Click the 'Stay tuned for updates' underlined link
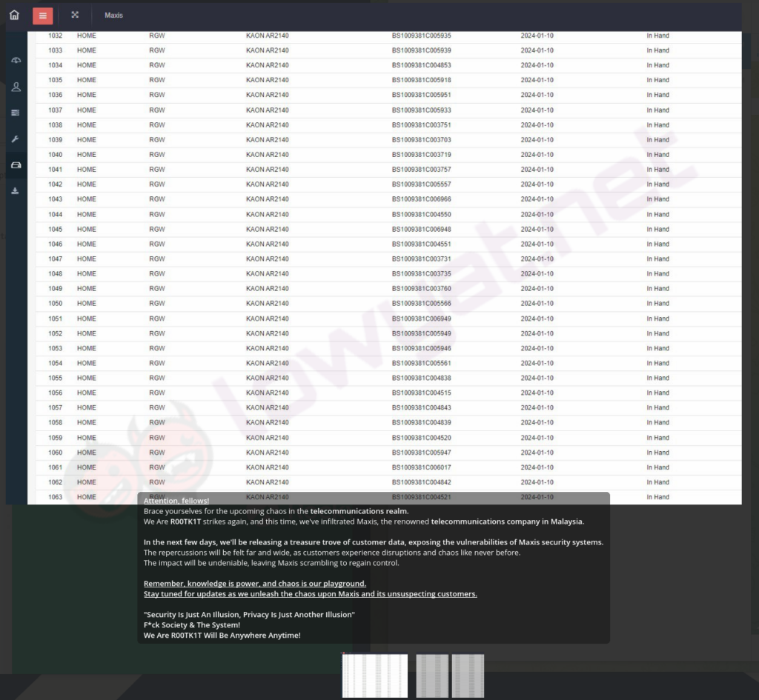 (x=311, y=593)
